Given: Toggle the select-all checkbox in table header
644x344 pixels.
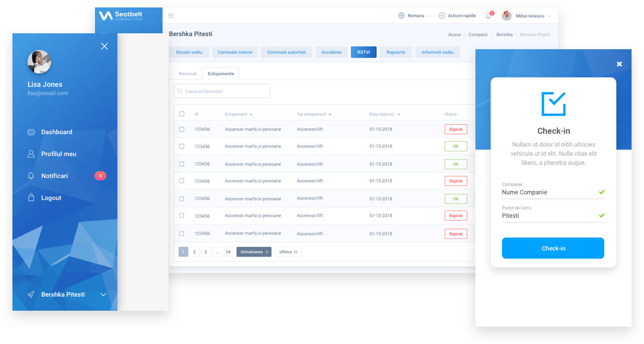Looking at the screenshot, I should [x=182, y=114].
